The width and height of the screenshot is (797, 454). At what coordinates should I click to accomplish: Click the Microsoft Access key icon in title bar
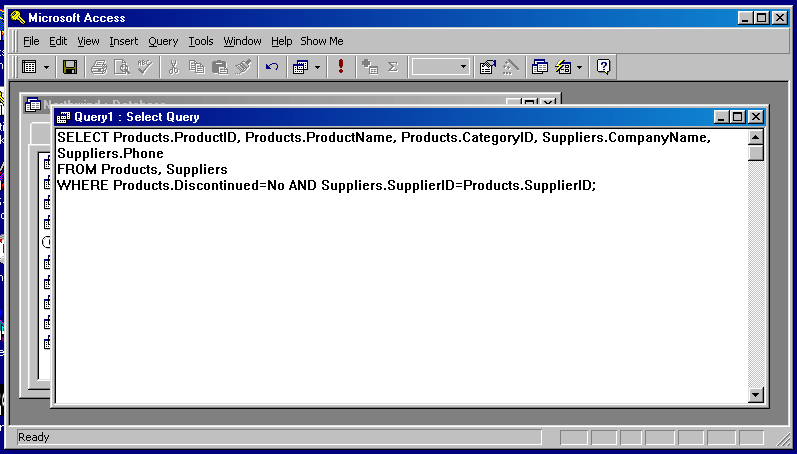point(18,18)
